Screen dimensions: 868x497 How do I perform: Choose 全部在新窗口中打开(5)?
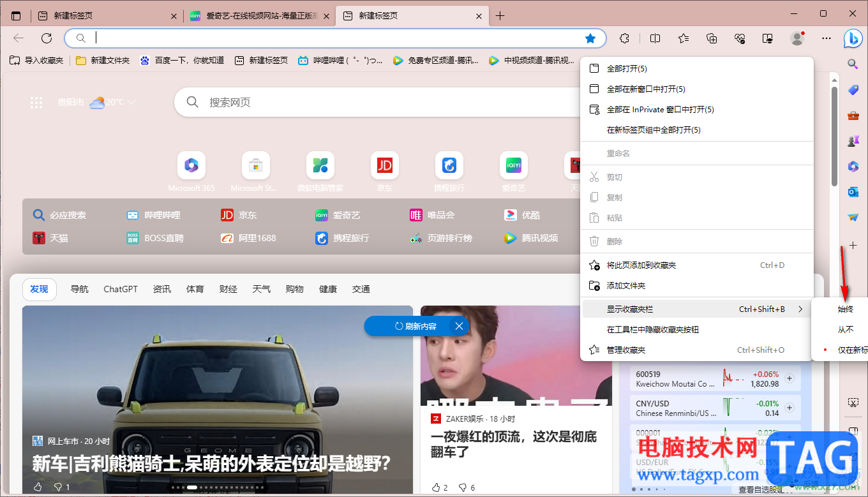[x=697, y=89]
